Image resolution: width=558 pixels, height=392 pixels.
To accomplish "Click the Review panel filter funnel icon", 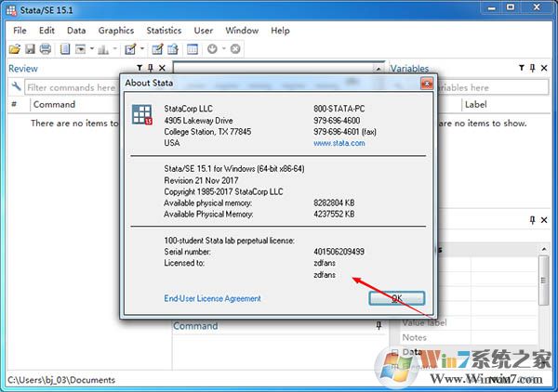I will (139, 68).
